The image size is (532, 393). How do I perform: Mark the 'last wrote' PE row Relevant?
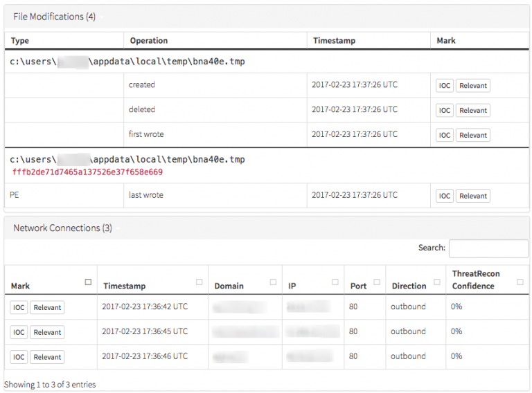tap(472, 196)
